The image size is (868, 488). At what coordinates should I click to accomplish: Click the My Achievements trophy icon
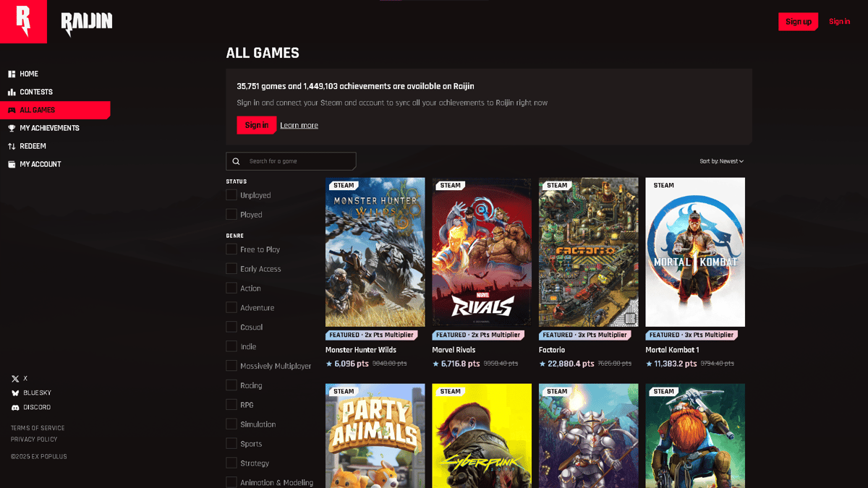pyautogui.click(x=12, y=128)
